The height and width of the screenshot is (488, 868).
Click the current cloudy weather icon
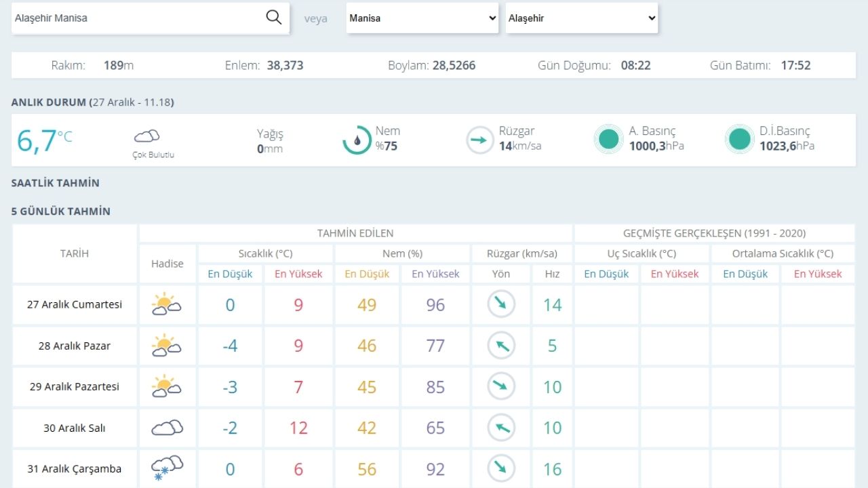pyautogui.click(x=147, y=136)
